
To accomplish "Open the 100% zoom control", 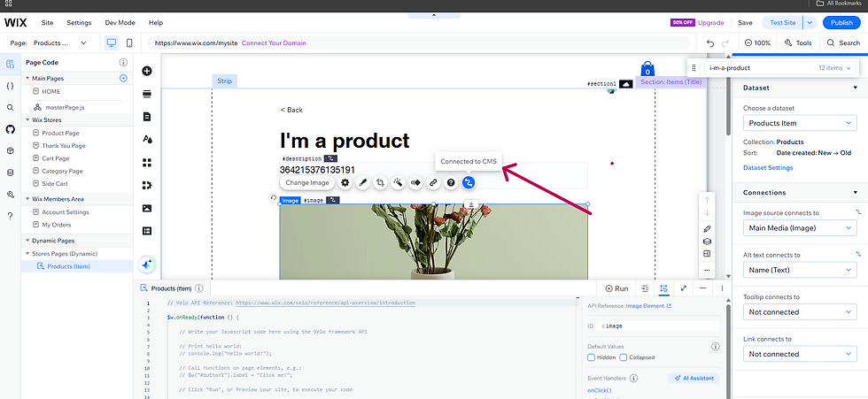I will pyautogui.click(x=758, y=43).
